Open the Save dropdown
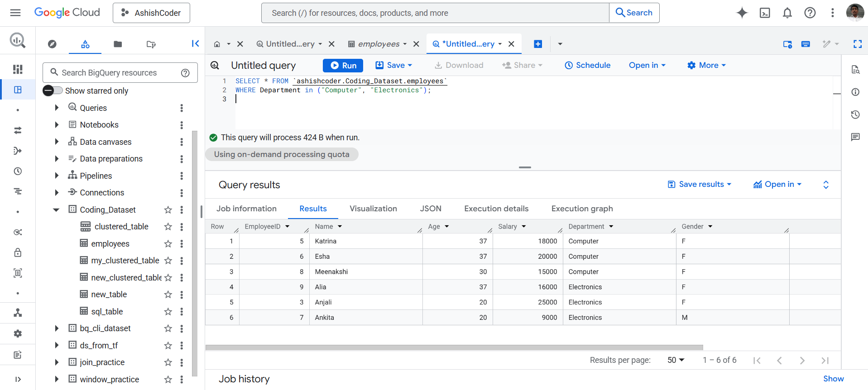Viewport: 868px width, 390px height. [394, 65]
